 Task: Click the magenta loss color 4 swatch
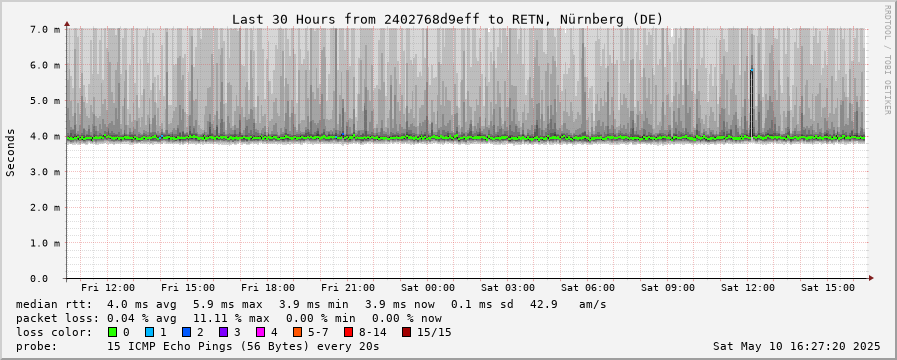(260, 332)
